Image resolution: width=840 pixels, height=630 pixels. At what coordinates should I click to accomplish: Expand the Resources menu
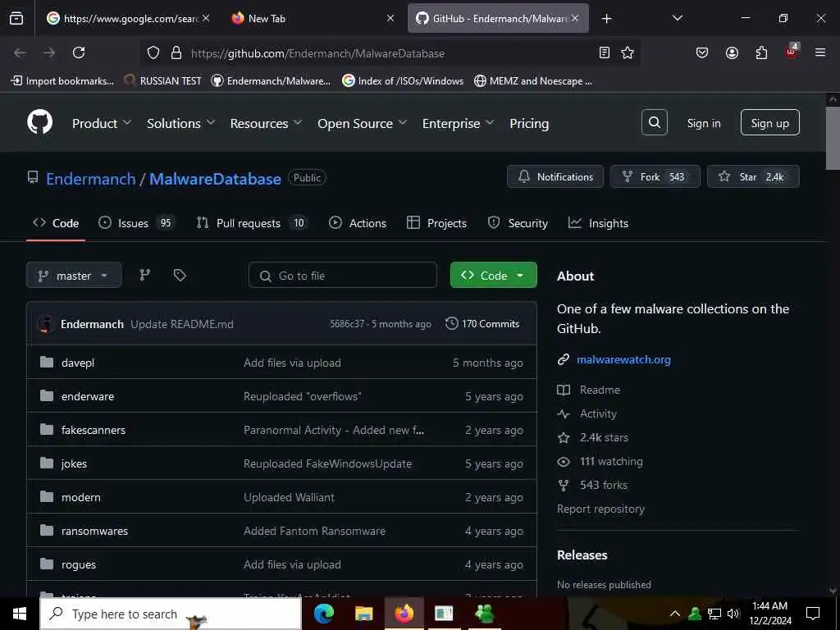tap(267, 123)
